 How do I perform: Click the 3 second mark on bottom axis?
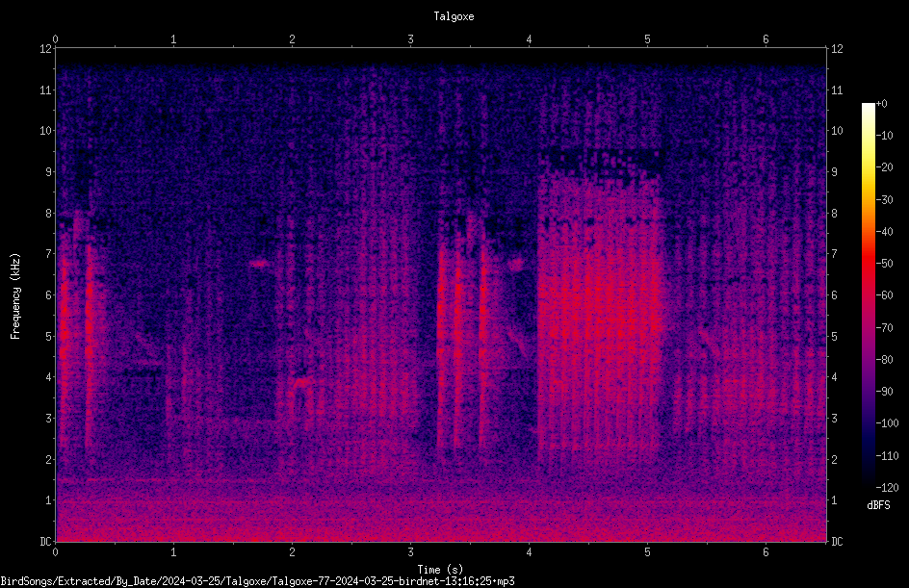(x=410, y=552)
